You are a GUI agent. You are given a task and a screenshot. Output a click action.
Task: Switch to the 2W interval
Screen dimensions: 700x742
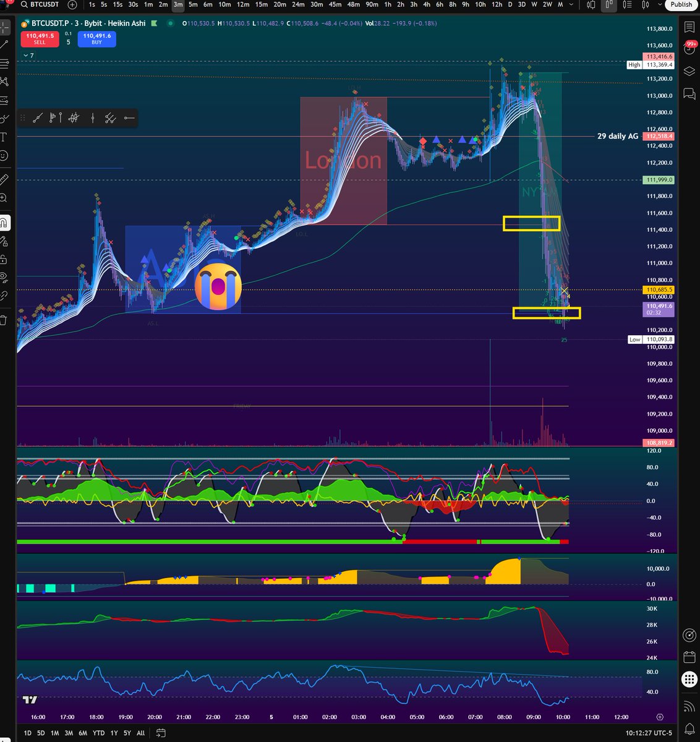pyautogui.click(x=547, y=4)
